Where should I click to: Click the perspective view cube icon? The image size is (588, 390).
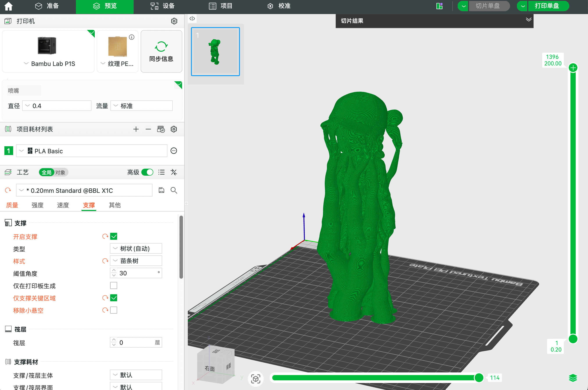(255, 379)
